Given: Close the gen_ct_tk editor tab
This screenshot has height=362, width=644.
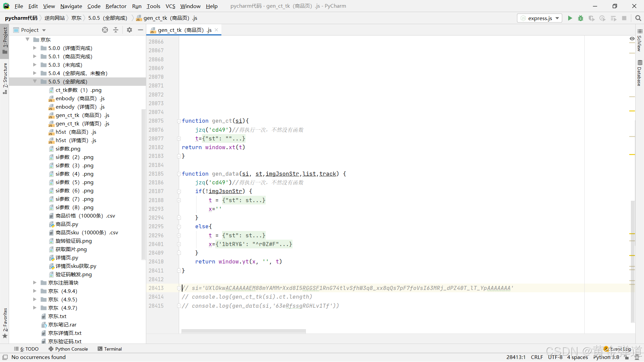Looking at the screenshot, I should (x=216, y=30).
